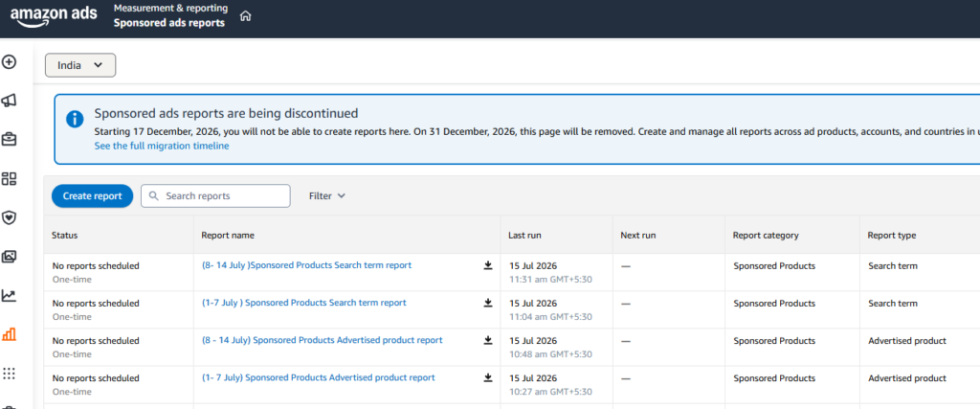Open the briefcase sidebar icon

coord(9,140)
